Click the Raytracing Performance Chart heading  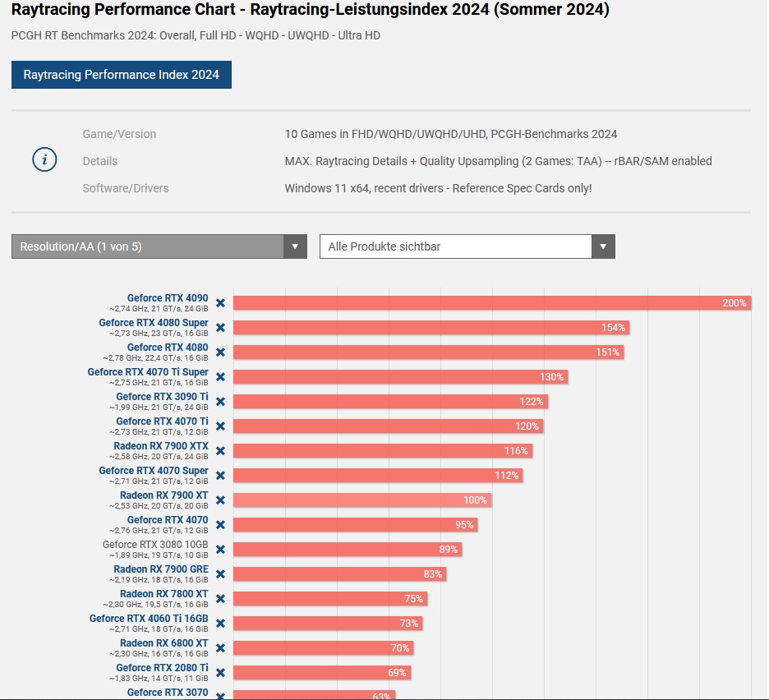coord(310,10)
